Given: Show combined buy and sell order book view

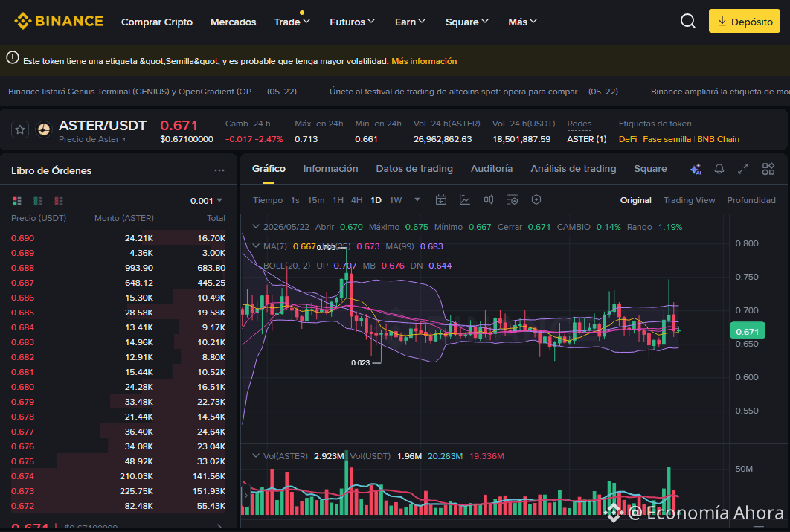Looking at the screenshot, I should click(17, 201).
